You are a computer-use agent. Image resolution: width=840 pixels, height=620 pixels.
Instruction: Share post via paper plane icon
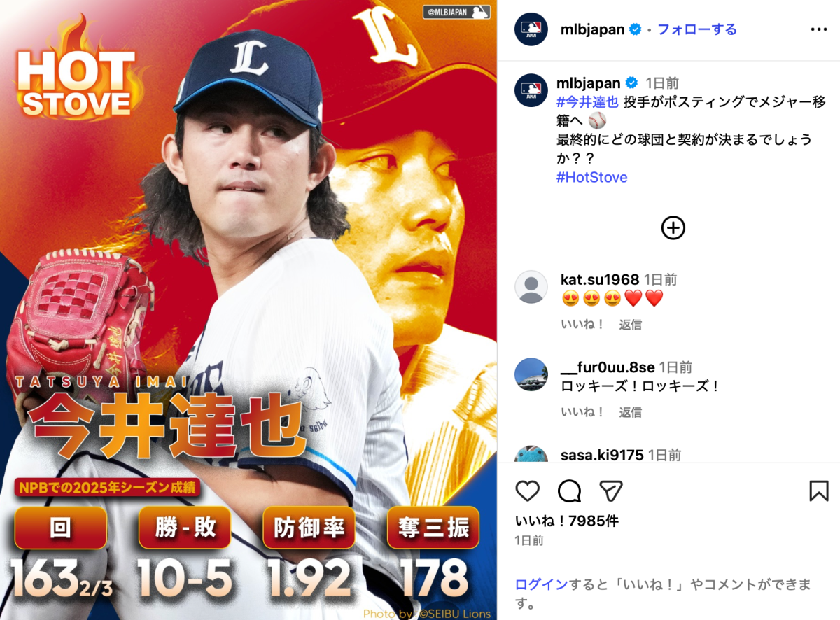click(x=611, y=491)
